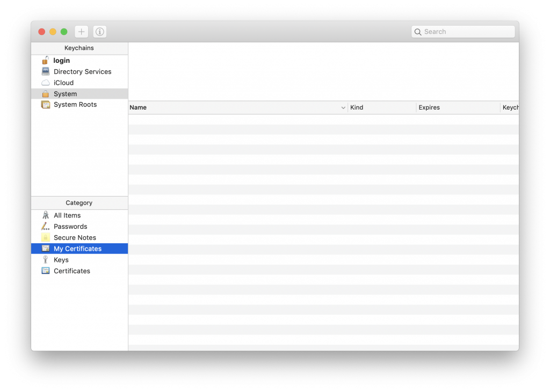The width and height of the screenshot is (550, 392).
Task: Open the info button in toolbar
Action: (x=99, y=32)
